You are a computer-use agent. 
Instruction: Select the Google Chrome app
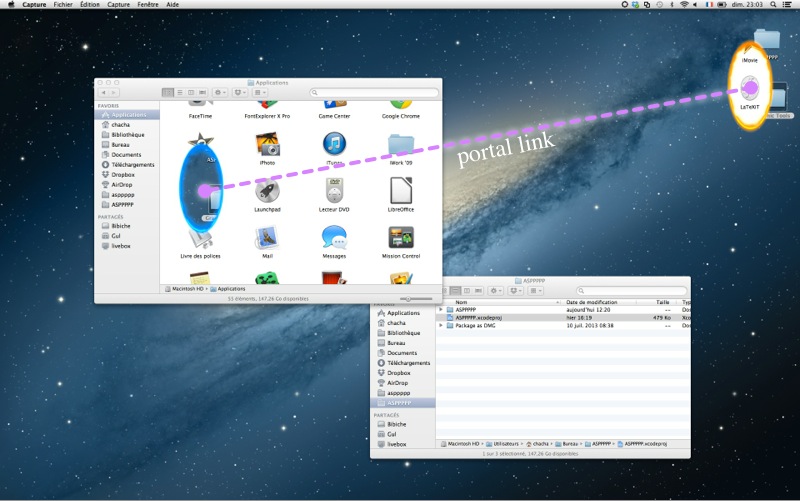click(401, 116)
